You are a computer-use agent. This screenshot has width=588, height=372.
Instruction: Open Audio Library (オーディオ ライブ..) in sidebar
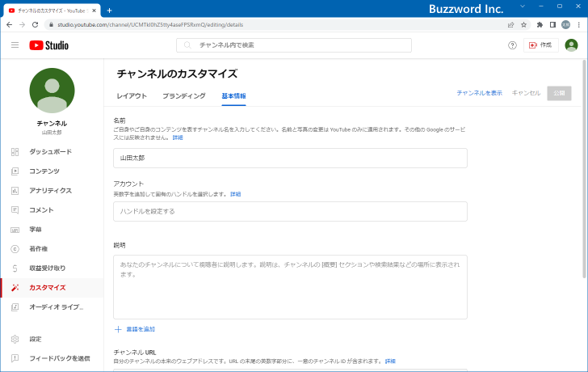pyautogui.click(x=52, y=307)
